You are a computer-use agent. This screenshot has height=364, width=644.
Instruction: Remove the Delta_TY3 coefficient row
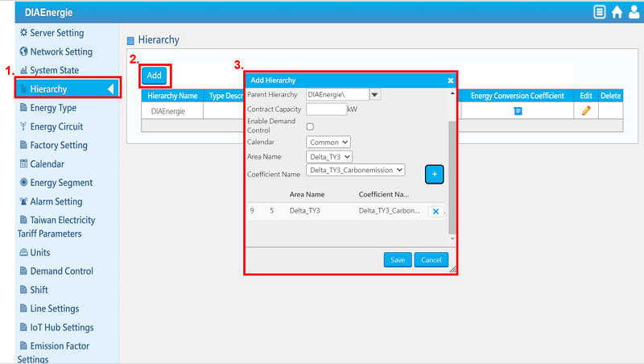(436, 211)
